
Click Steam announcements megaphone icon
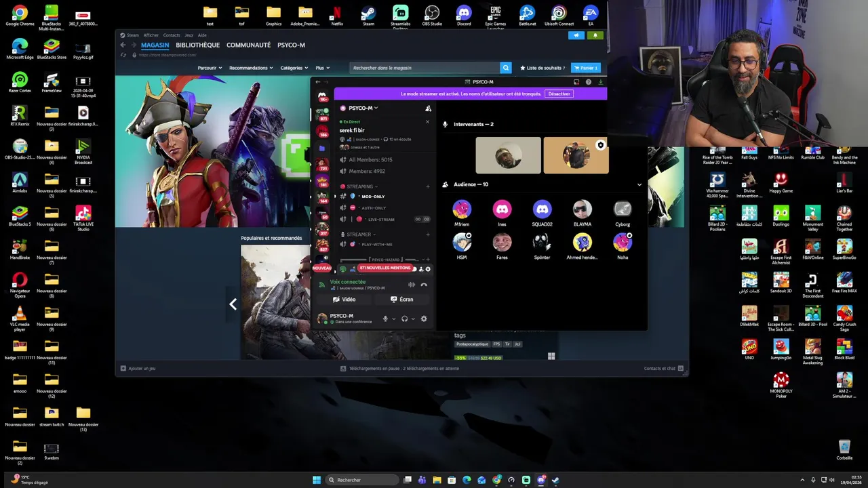click(576, 35)
